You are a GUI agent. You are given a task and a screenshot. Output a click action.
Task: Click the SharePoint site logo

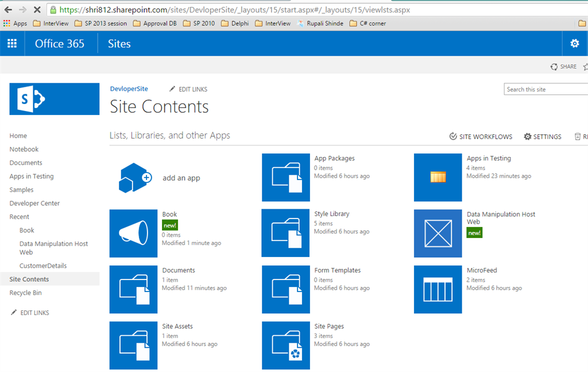click(55, 99)
